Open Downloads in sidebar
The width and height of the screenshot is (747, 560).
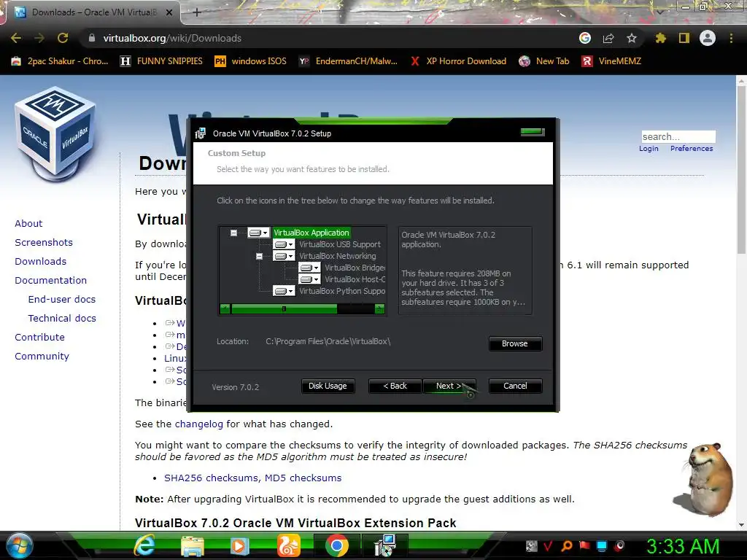coord(41,262)
